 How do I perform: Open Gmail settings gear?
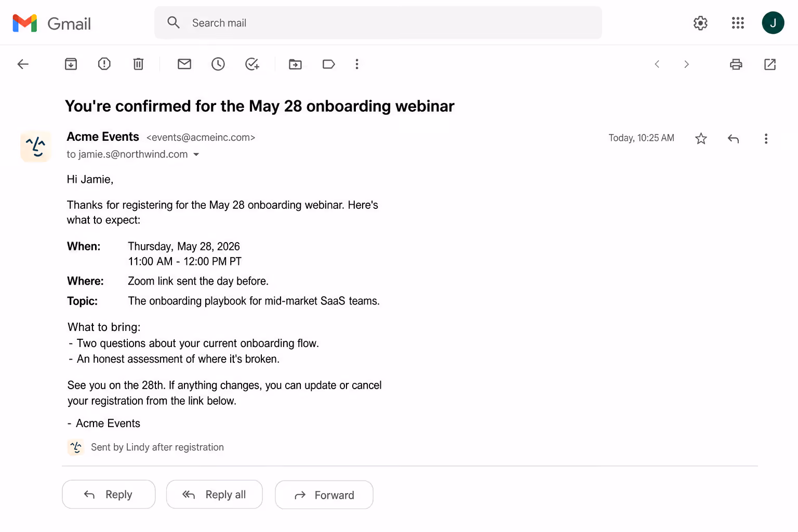point(700,23)
